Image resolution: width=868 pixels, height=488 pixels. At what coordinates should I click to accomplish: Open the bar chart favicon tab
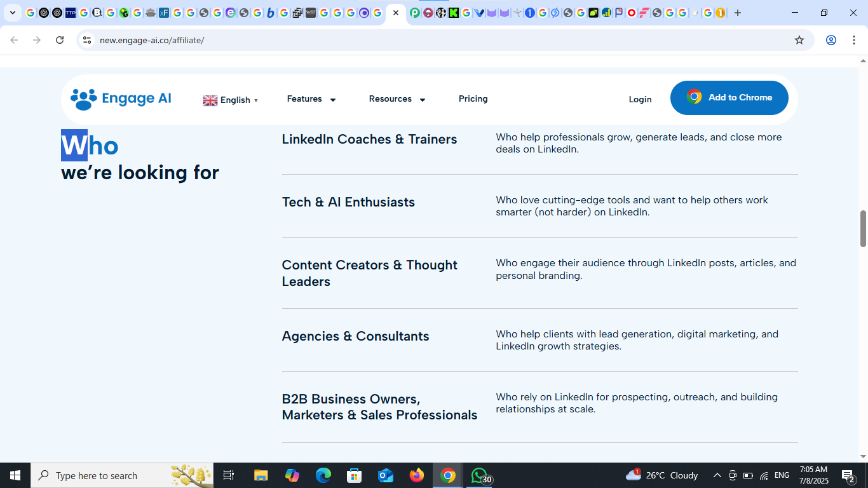606,13
